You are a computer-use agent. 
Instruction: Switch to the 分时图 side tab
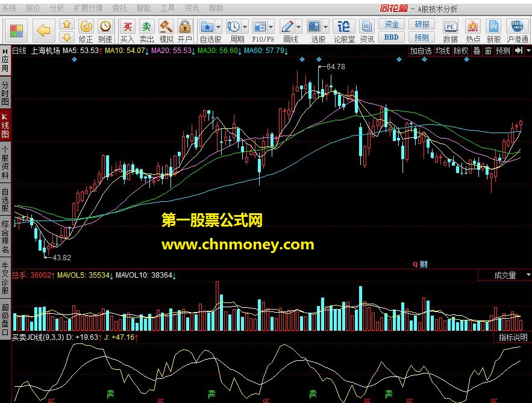(5, 93)
